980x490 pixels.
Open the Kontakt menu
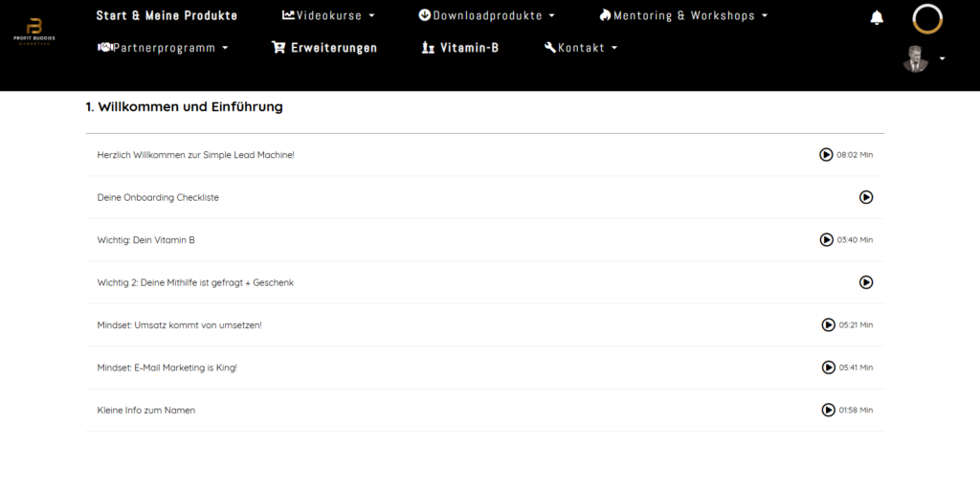[x=581, y=48]
